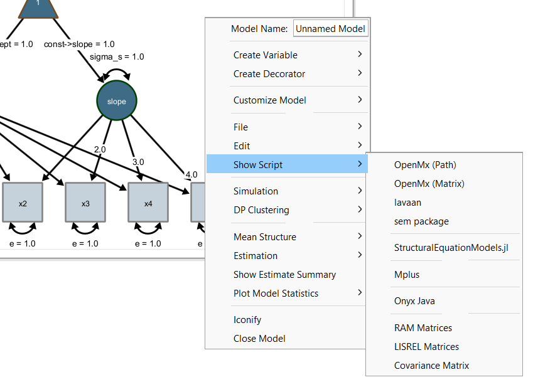This screenshot has height=392, width=560.
Task: Click Show Estimate Summary
Action: tap(284, 275)
